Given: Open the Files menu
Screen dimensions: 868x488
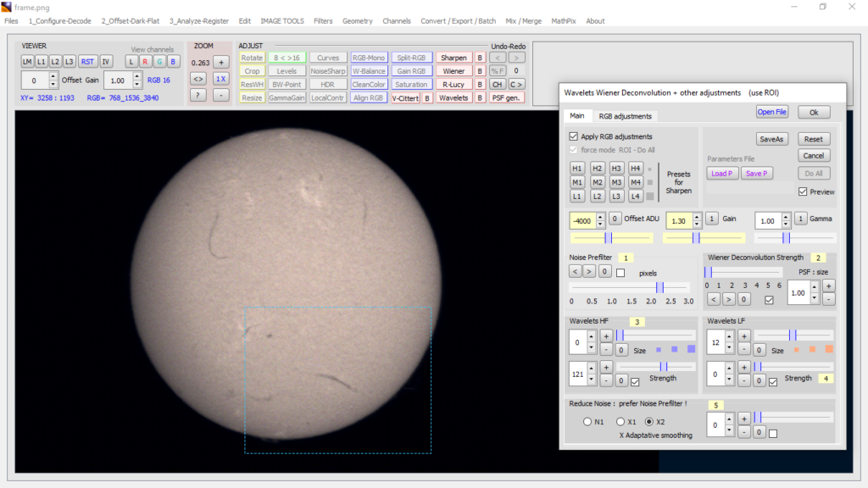Looking at the screenshot, I should pos(11,21).
